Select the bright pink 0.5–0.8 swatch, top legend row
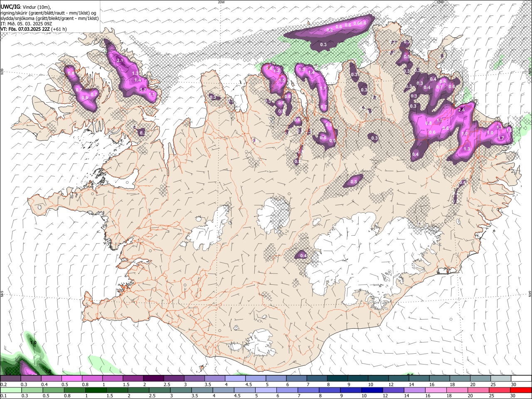Viewport: 532px width, 399px height. tap(71, 379)
